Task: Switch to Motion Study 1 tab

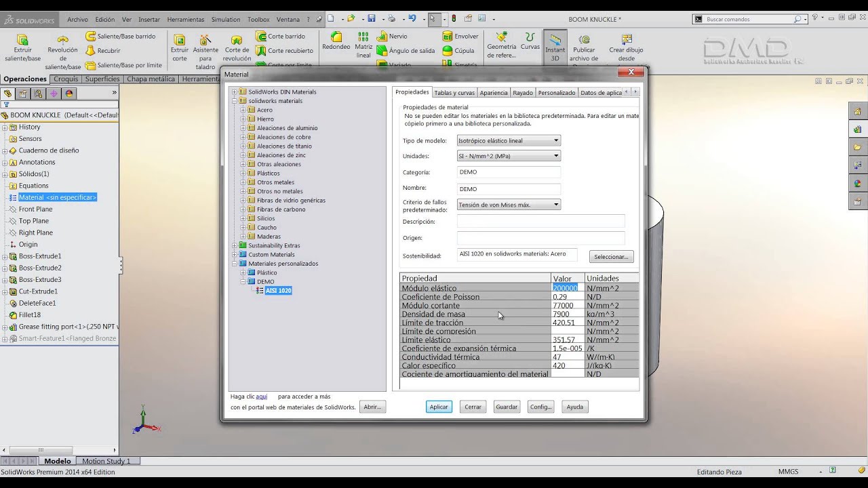Action: pos(106,461)
